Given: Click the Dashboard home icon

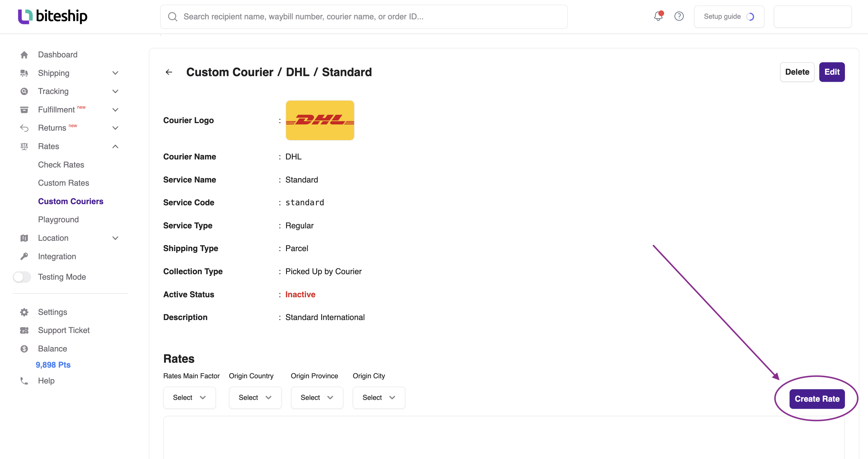Looking at the screenshot, I should (x=24, y=54).
